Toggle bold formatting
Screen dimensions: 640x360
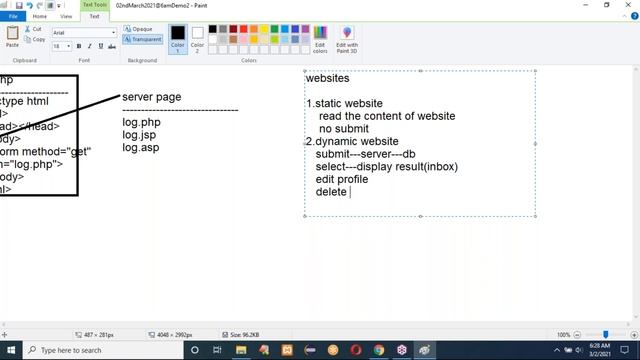pos(79,46)
